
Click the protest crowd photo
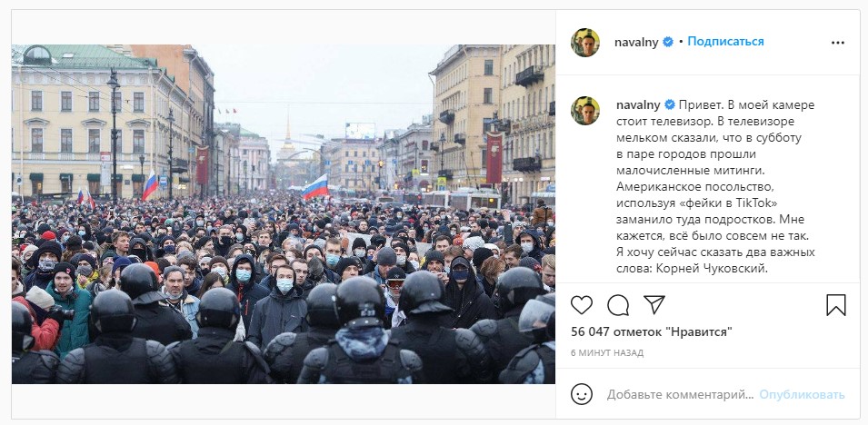click(284, 214)
